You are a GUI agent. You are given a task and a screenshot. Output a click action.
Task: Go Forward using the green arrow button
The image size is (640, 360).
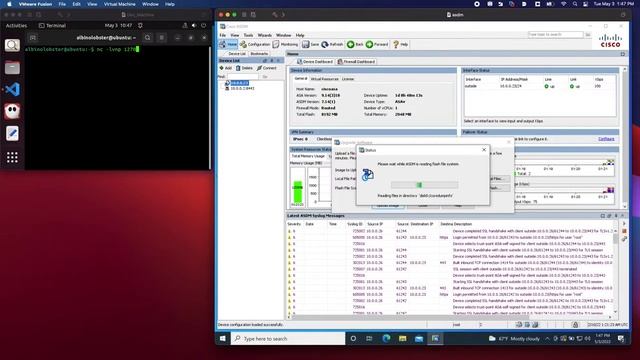377,44
